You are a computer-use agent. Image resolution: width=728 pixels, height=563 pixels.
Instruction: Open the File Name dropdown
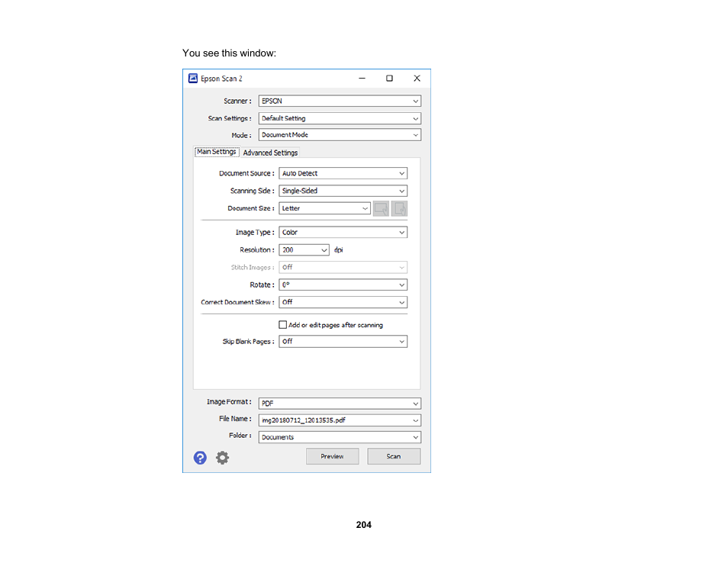coord(340,420)
